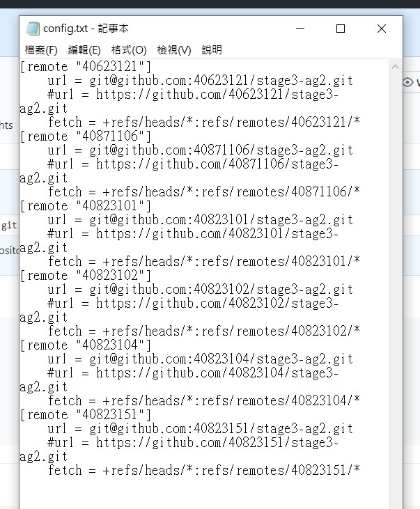The height and width of the screenshot is (509, 420).
Task: Open the 格式(O) Format menu
Action: (129, 50)
